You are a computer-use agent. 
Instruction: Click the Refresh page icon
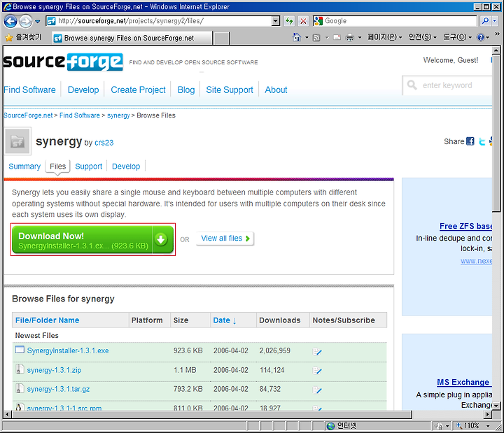coord(289,21)
